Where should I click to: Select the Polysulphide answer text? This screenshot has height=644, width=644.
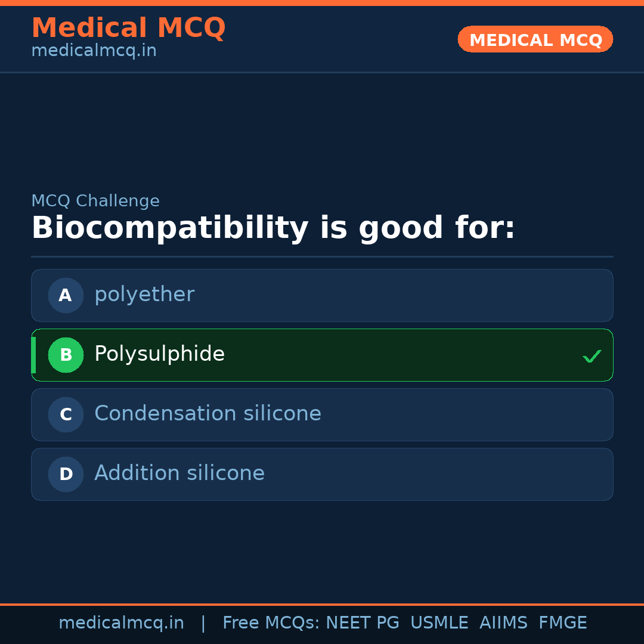[159, 354]
